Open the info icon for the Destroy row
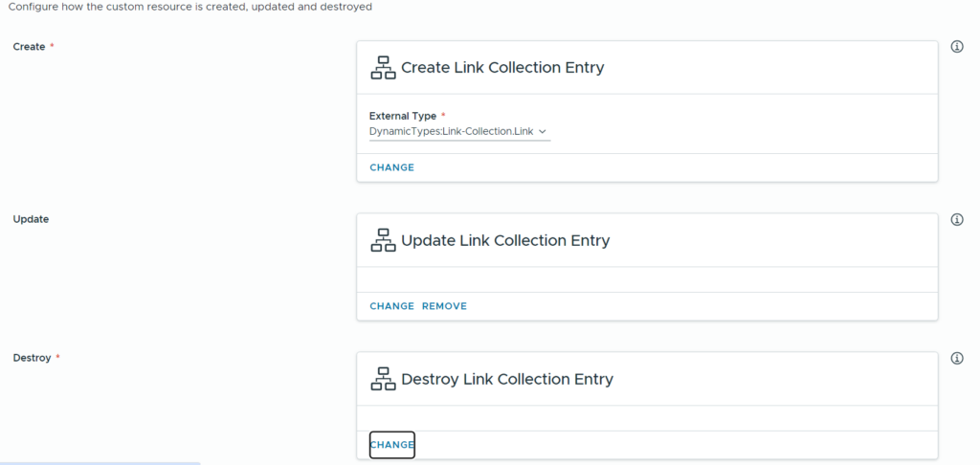 [x=957, y=358]
